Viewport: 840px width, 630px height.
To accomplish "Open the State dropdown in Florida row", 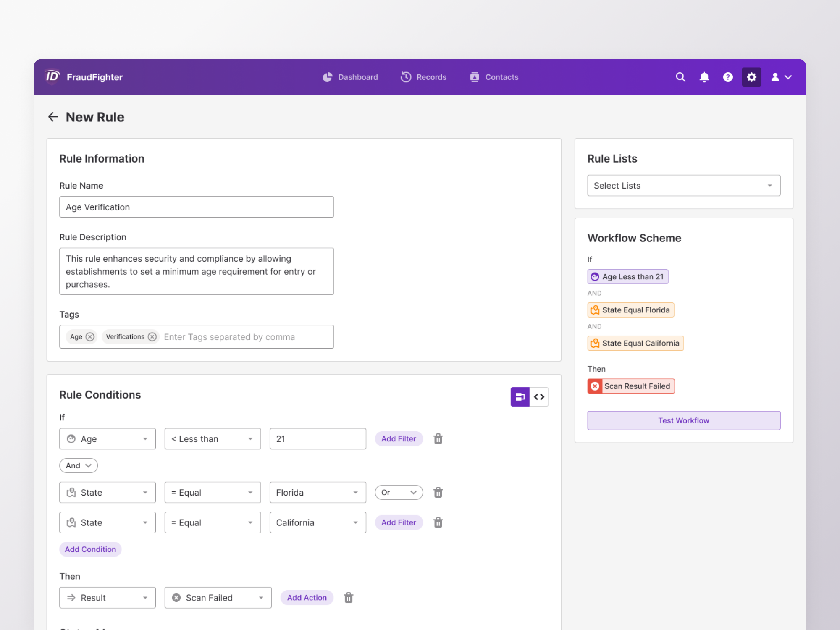I will tap(108, 493).
